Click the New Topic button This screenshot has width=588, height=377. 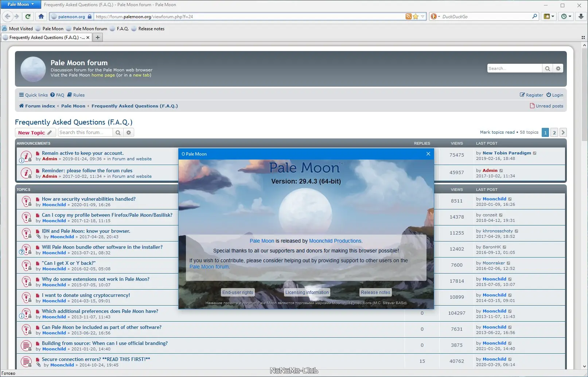point(35,133)
